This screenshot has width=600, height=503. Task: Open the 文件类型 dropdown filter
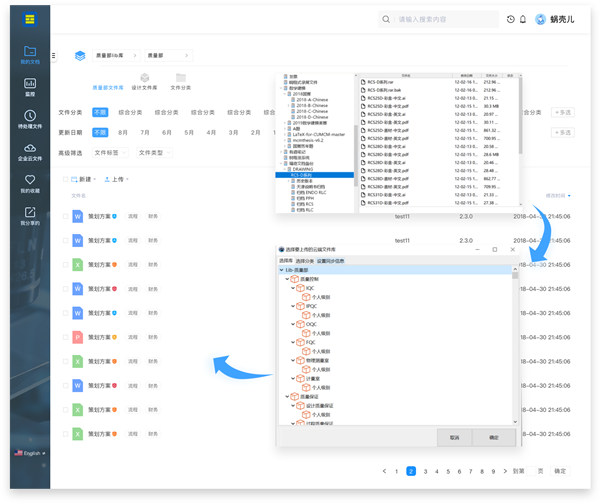pyautogui.click(x=154, y=153)
